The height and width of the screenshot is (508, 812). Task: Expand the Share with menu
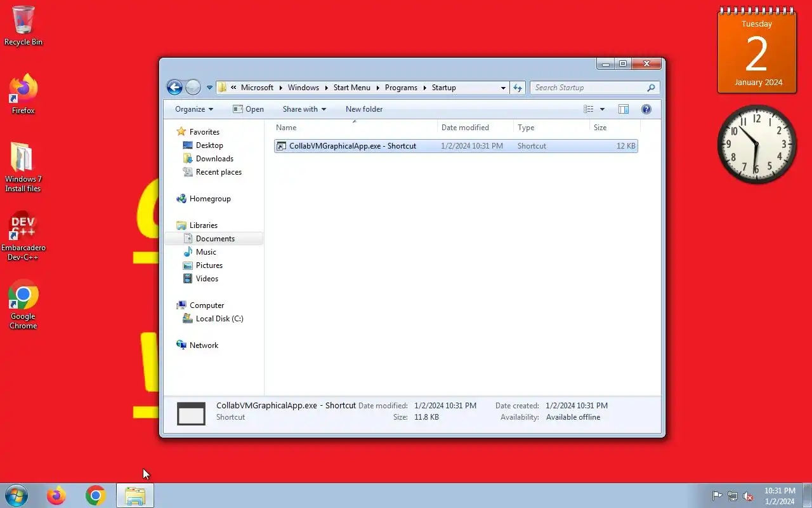pyautogui.click(x=304, y=109)
